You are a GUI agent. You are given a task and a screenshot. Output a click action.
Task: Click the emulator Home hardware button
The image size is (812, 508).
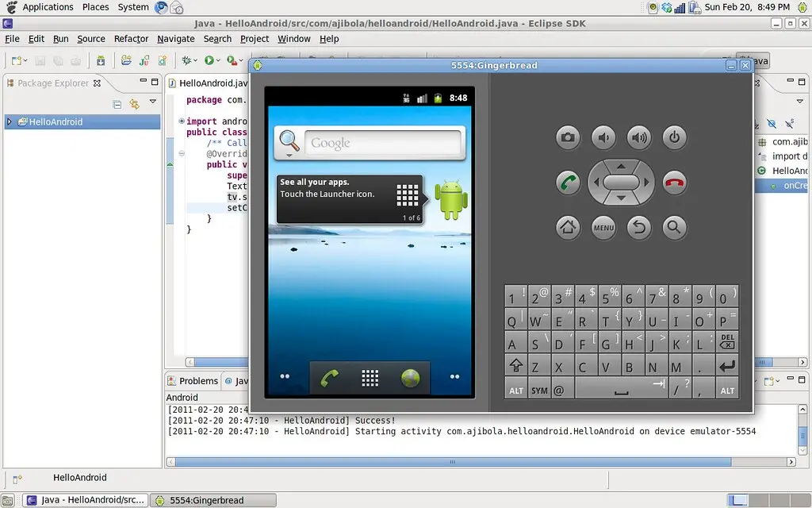point(568,227)
